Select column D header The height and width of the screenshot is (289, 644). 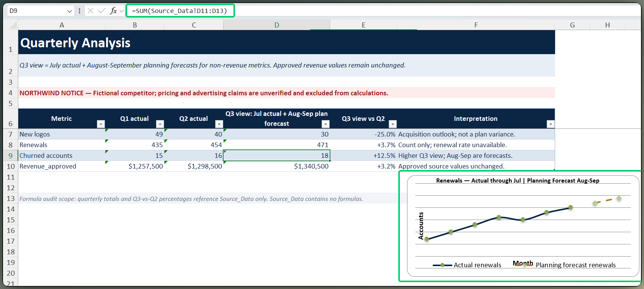point(277,25)
